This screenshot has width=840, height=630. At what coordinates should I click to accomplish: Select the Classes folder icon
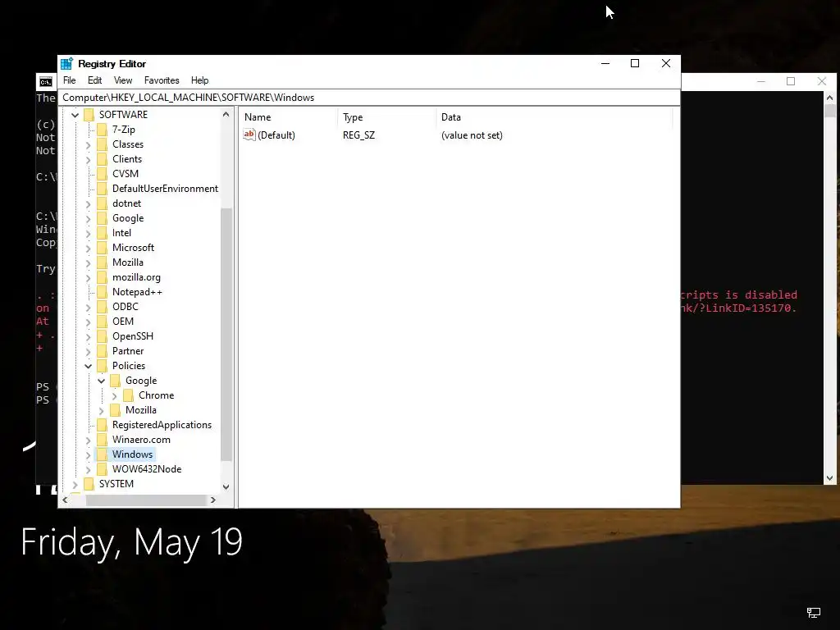coord(103,144)
